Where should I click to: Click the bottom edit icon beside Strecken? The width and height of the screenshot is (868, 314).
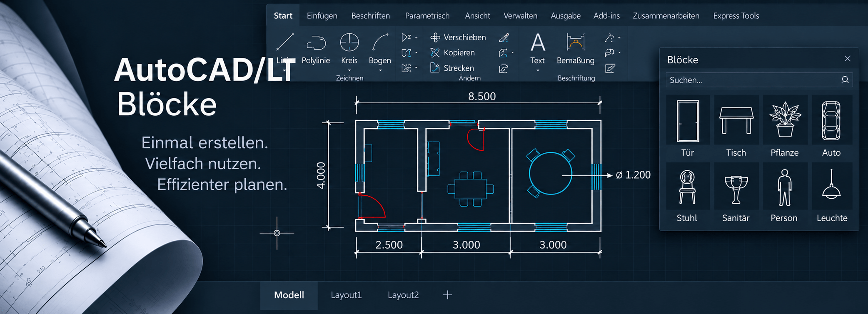[x=504, y=68]
